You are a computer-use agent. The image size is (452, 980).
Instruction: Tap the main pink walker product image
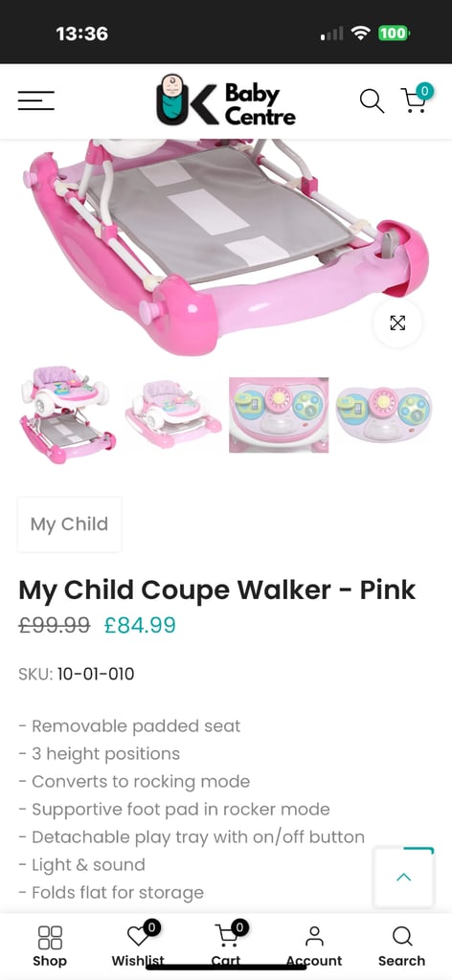coord(226,248)
